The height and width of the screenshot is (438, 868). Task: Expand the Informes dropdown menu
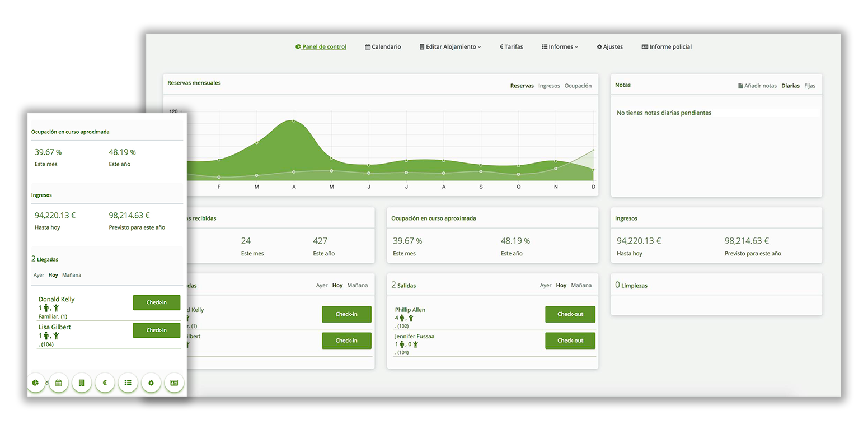(560, 47)
